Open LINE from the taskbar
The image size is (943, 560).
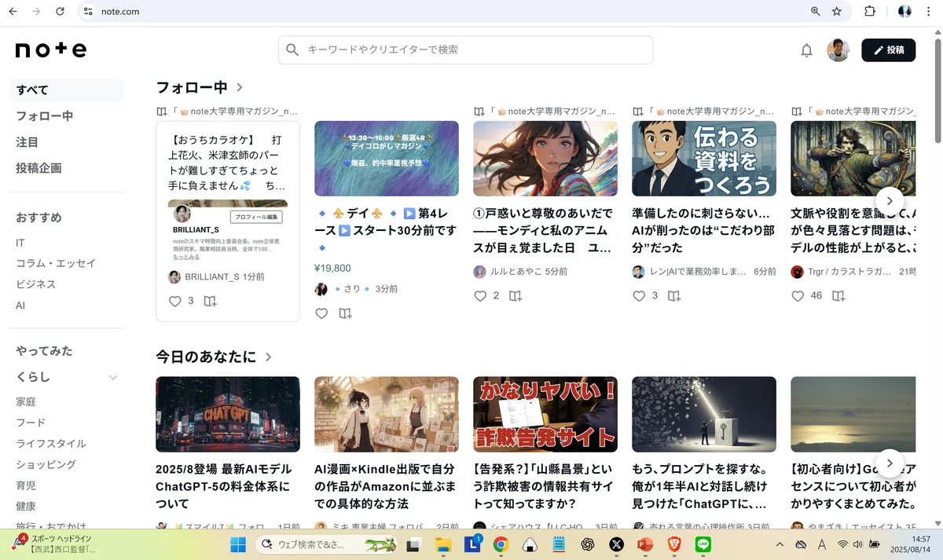(703, 544)
